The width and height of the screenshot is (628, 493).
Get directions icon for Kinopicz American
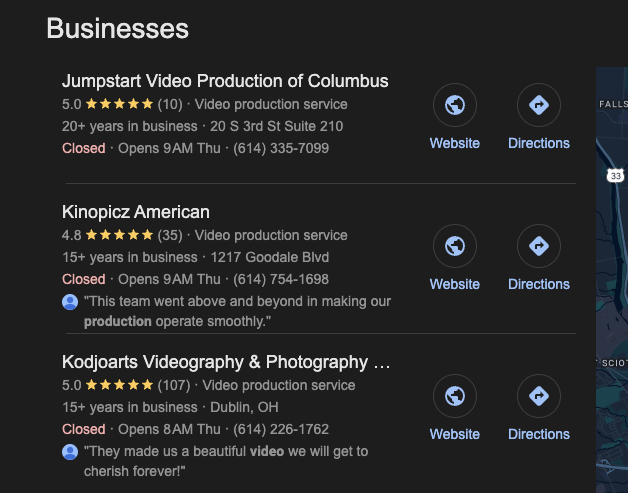click(x=538, y=246)
